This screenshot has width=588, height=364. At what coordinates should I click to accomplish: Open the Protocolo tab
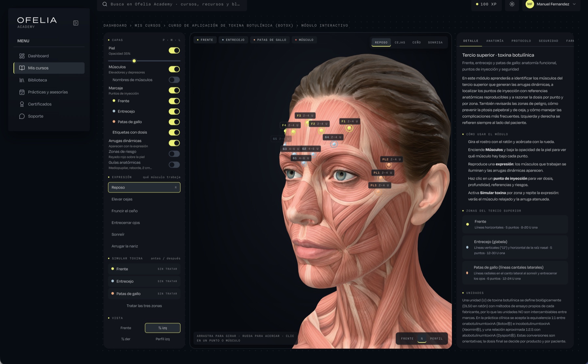521,41
